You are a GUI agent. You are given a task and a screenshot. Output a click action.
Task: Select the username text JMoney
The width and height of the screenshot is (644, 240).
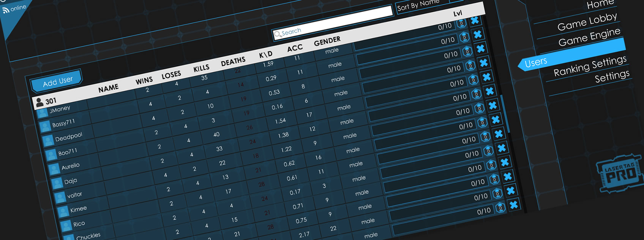coord(60,110)
